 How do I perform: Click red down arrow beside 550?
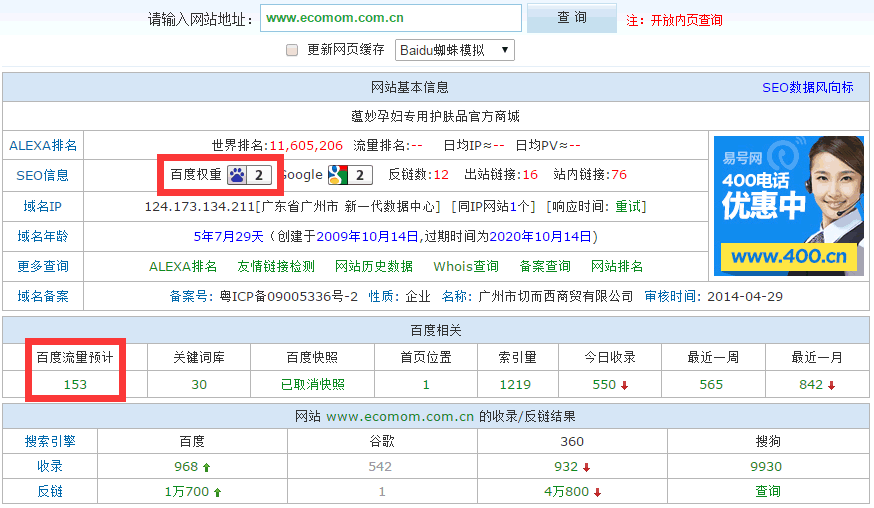(624, 385)
